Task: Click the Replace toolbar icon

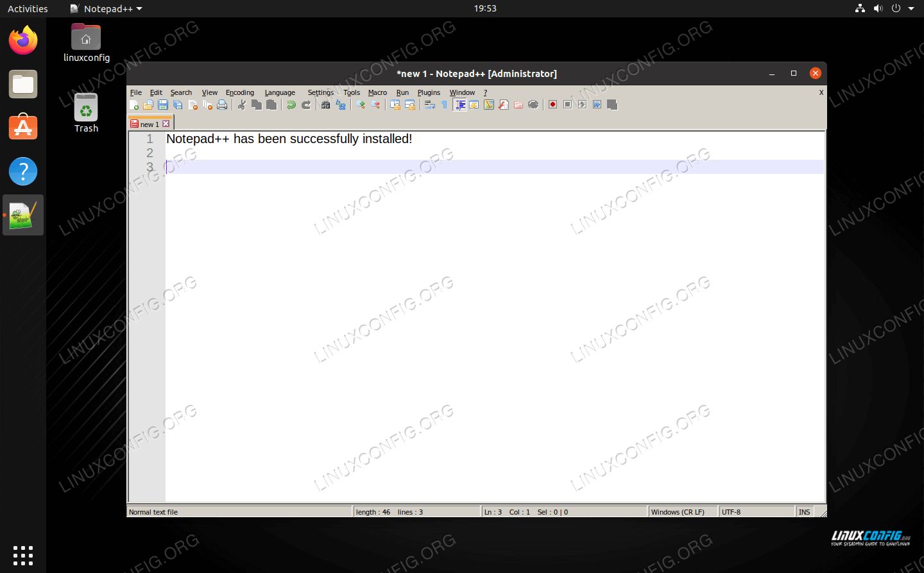Action: (x=341, y=105)
